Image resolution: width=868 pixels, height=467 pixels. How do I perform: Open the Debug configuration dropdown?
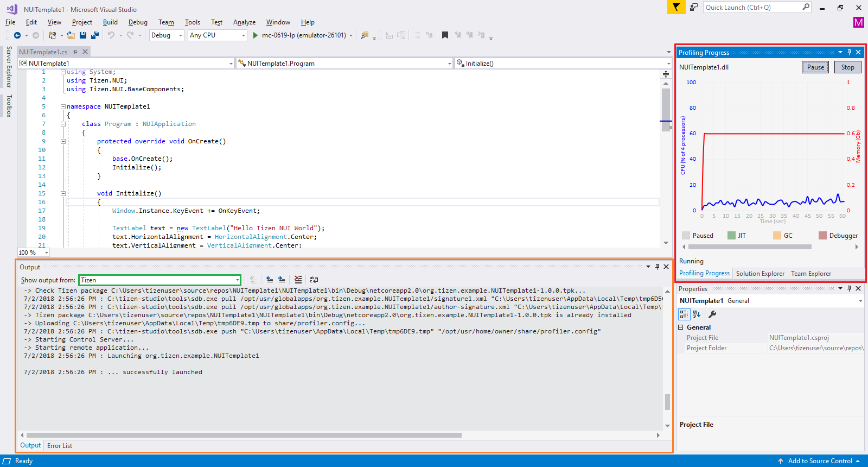tap(167, 35)
